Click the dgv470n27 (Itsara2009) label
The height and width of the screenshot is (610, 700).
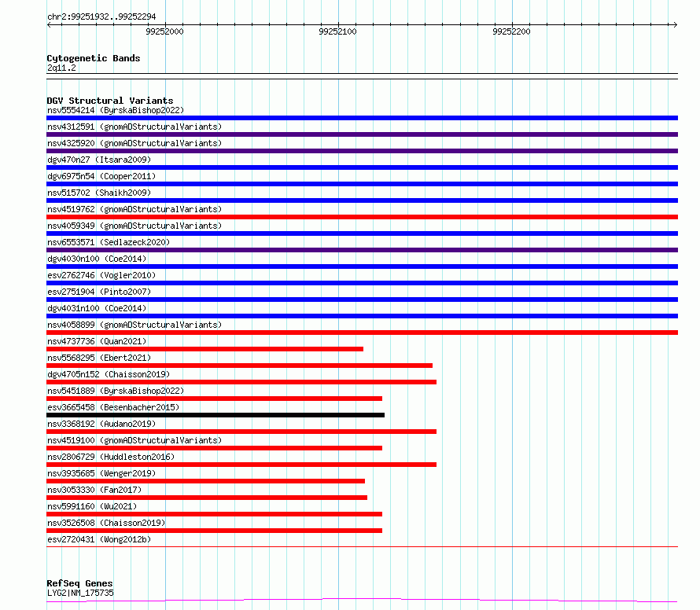tap(99, 160)
